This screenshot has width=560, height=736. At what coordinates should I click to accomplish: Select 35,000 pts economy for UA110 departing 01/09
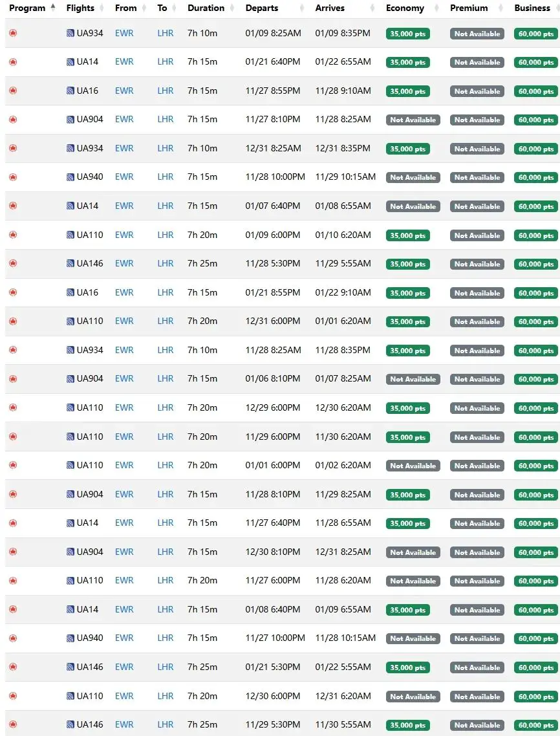407,235
